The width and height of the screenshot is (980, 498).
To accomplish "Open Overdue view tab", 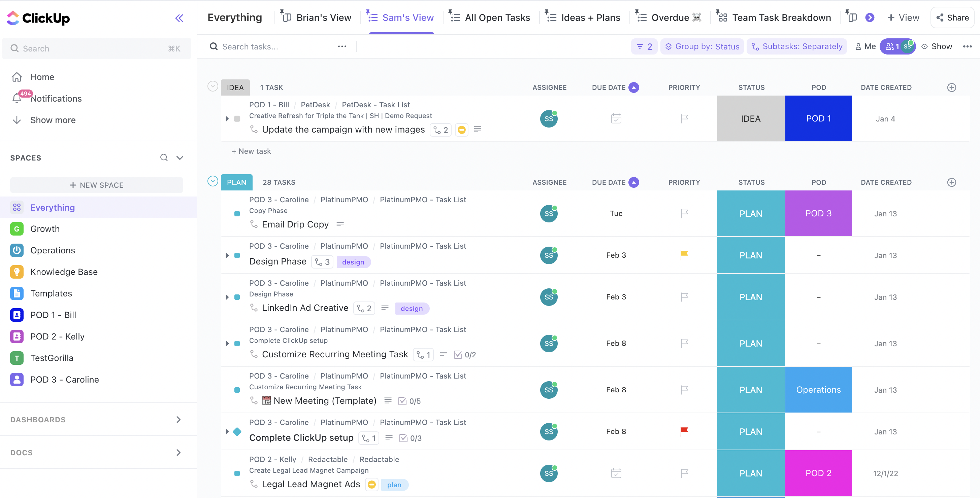I will [668, 17].
